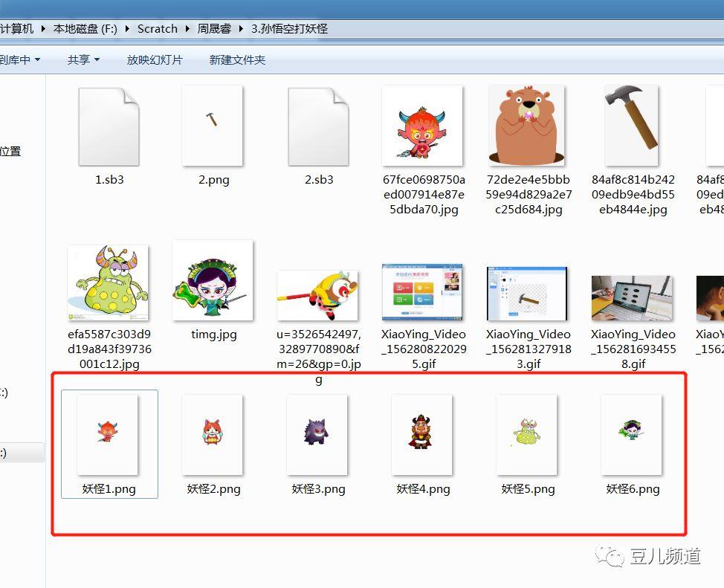Select XiaoYing_Video_1562813279183.gif thumbnail

[x=527, y=294]
